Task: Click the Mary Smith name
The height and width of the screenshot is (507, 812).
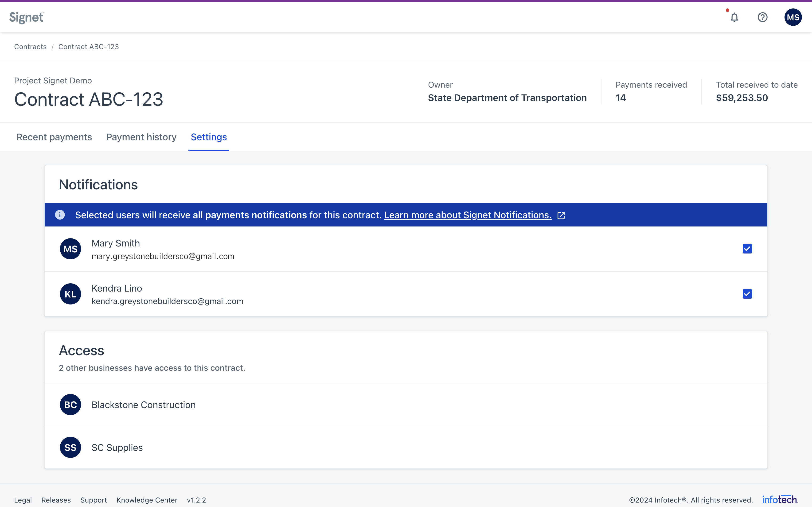Action: (116, 243)
